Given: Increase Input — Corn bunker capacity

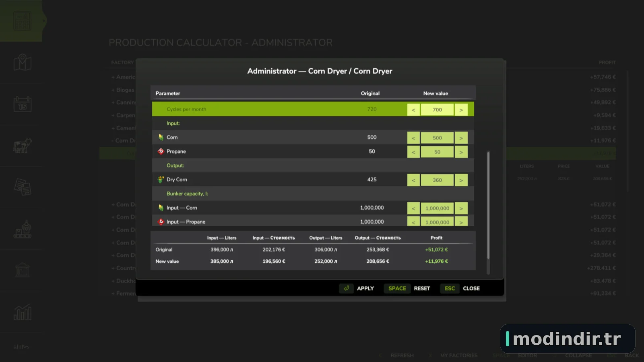Looking at the screenshot, I should [461, 208].
